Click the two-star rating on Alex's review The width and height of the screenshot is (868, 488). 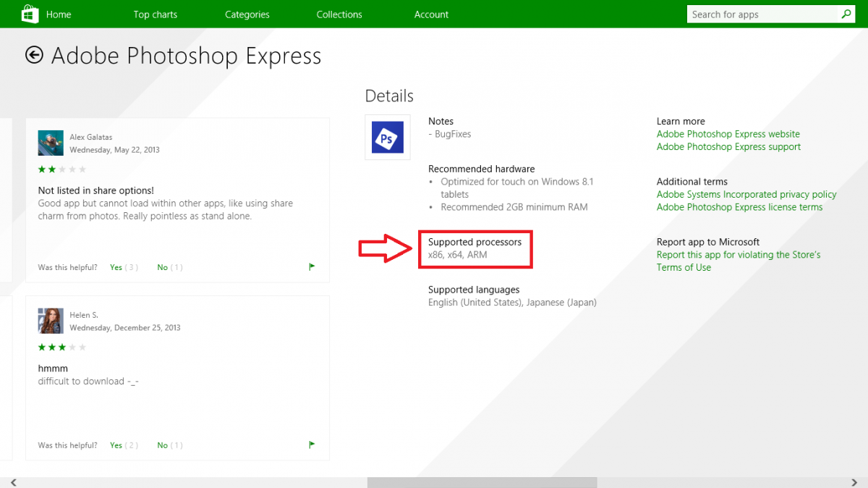click(62, 169)
